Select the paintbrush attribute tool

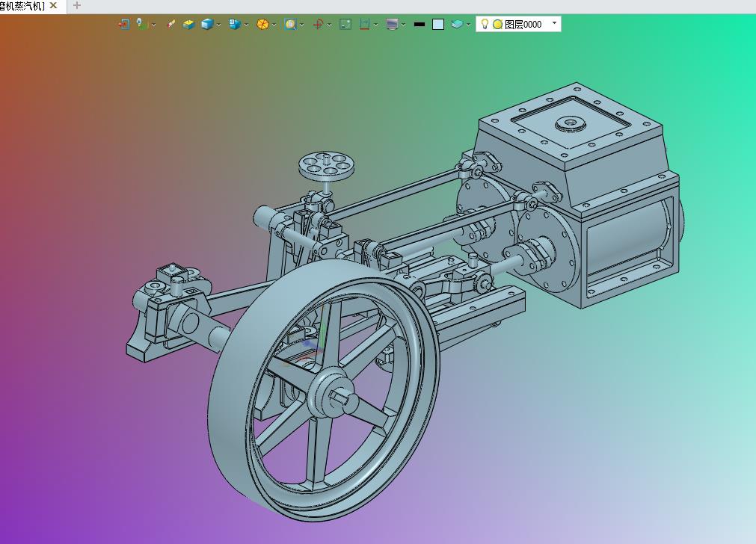pos(170,24)
